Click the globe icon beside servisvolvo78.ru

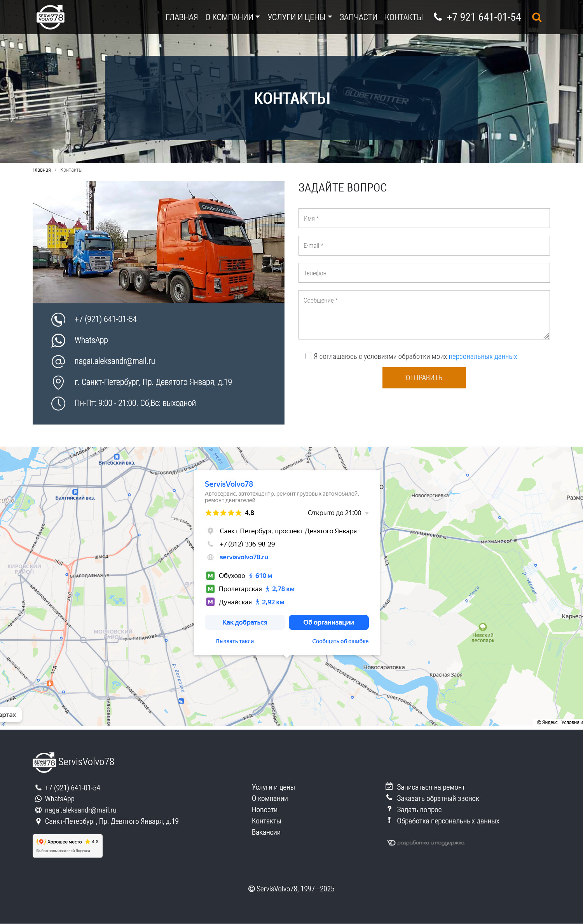point(210,557)
